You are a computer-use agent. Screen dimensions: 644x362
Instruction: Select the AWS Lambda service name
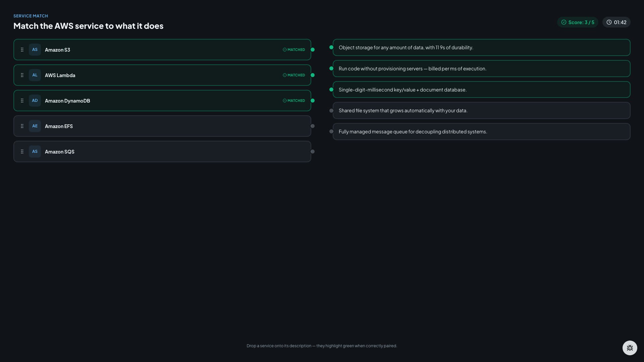tap(60, 75)
